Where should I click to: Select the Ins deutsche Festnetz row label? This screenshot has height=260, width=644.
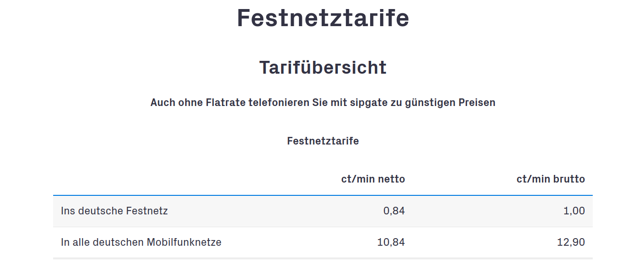114,211
